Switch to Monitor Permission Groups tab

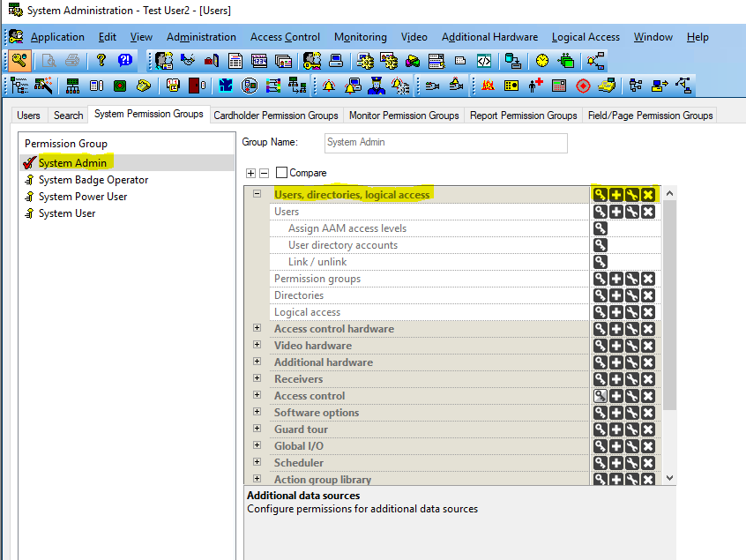click(404, 116)
